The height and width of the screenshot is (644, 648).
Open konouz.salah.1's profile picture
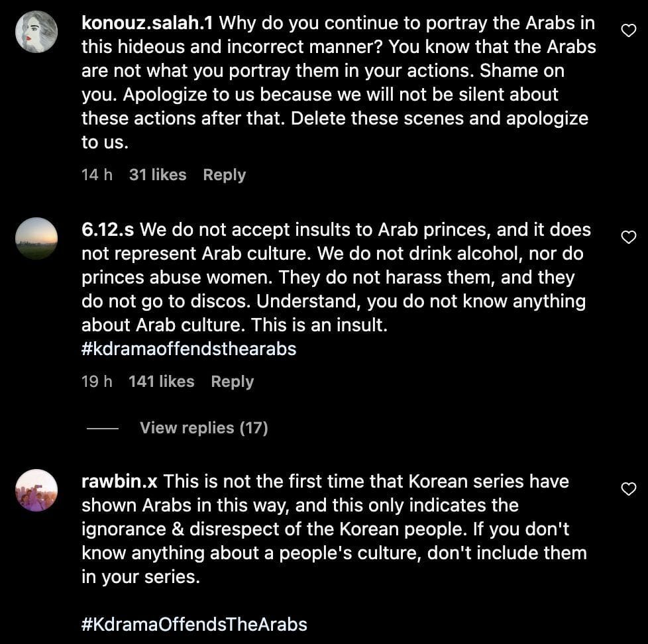tap(36, 32)
